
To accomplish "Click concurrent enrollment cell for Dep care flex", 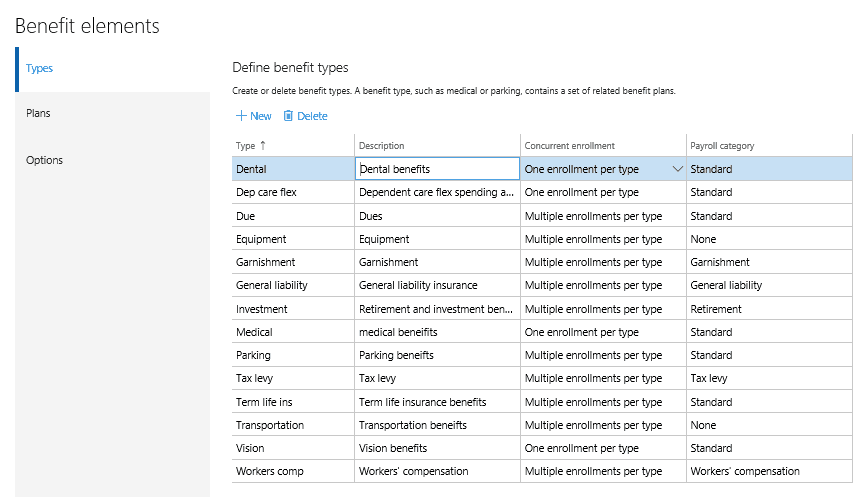I will (604, 193).
